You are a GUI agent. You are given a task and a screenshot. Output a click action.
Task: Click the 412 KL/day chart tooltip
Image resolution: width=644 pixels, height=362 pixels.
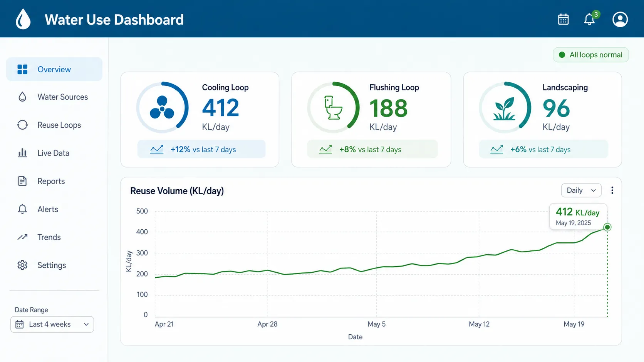pos(578,217)
